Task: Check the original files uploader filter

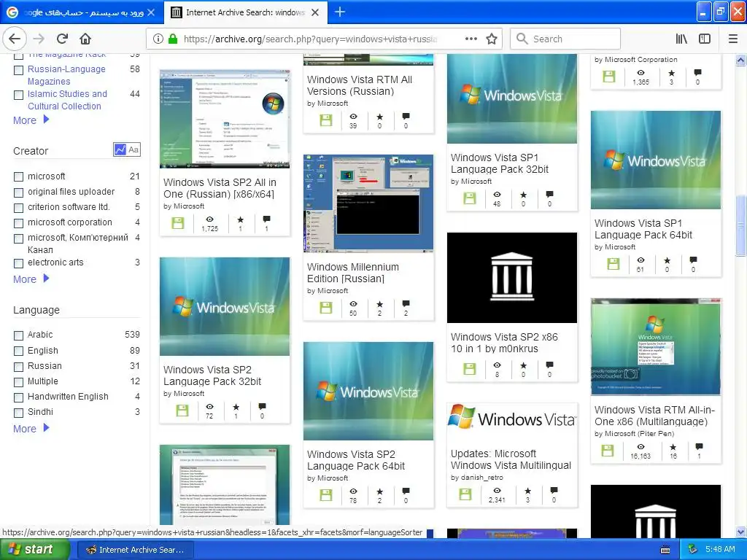Action: point(18,192)
